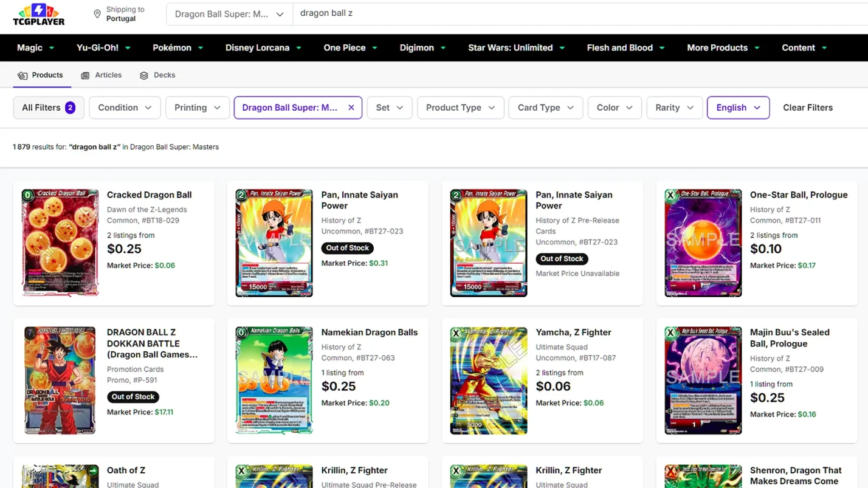Remove the Dragon Ball Super: Masters filter chip
Image resolution: width=868 pixels, height=488 pixels.
[x=351, y=108]
